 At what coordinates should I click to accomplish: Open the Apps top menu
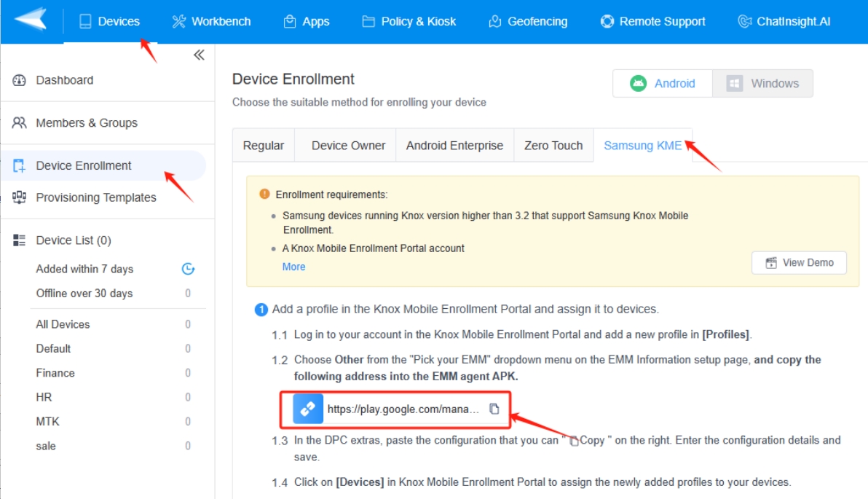coord(306,22)
